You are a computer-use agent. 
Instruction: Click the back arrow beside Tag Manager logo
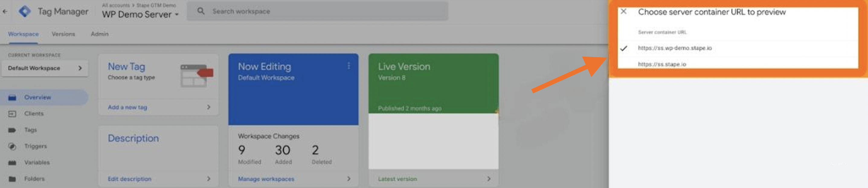[x=5, y=11]
